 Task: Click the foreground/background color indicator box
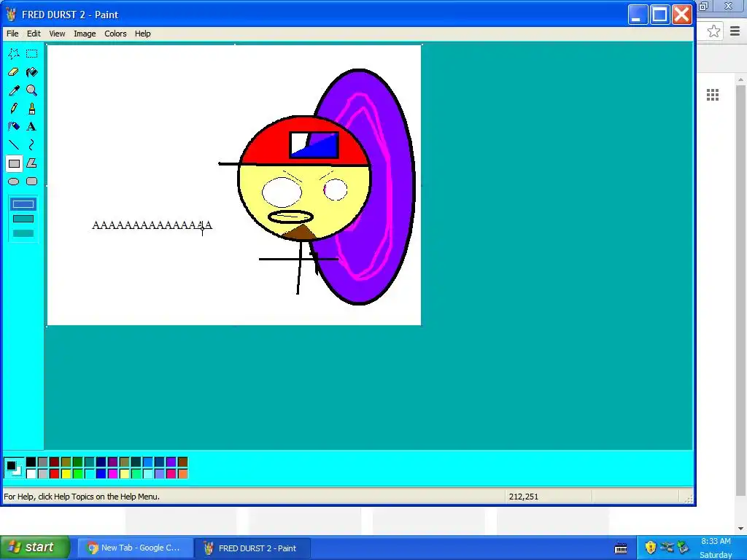13,467
